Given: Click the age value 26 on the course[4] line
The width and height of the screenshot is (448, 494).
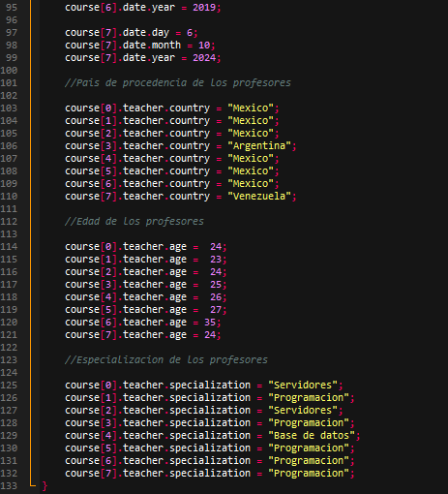Looking at the screenshot, I should pos(216,297).
